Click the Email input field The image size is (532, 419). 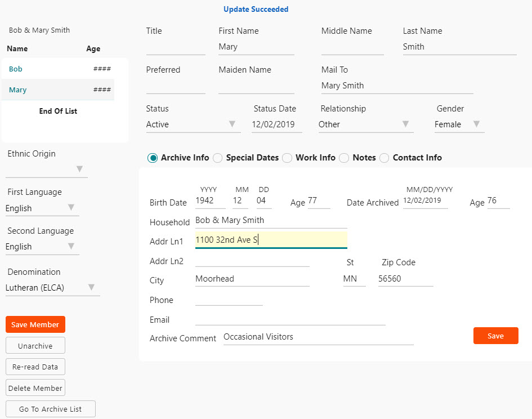coord(290,319)
